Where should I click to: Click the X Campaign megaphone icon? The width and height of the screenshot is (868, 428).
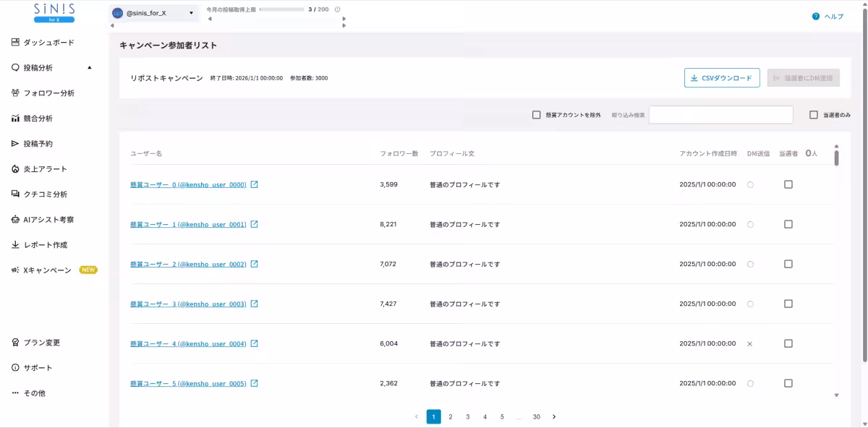click(x=15, y=270)
